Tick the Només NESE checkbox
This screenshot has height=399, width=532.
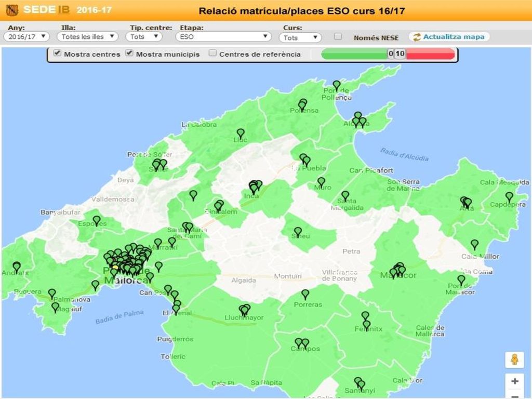click(x=338, y=36)
